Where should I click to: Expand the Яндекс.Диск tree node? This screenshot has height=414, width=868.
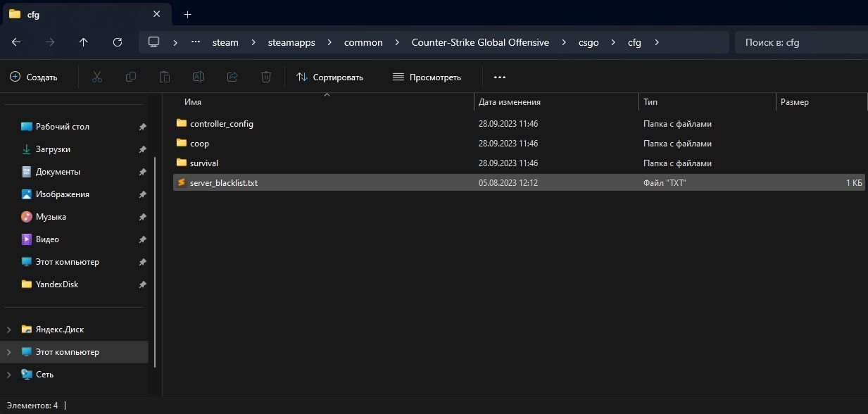tap(9, 330)
